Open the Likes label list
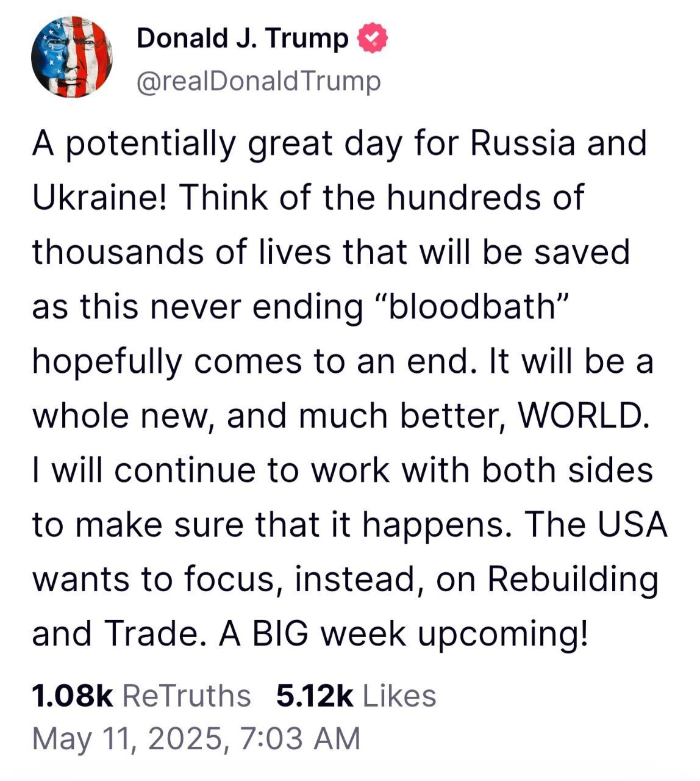700x781 pixels. [x=399, y=696]
